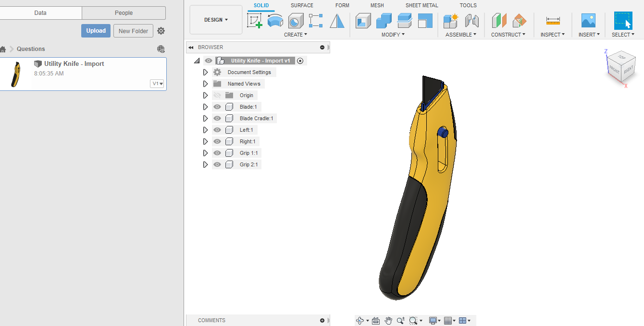Show the Origin folder contents

click(205, 95)
